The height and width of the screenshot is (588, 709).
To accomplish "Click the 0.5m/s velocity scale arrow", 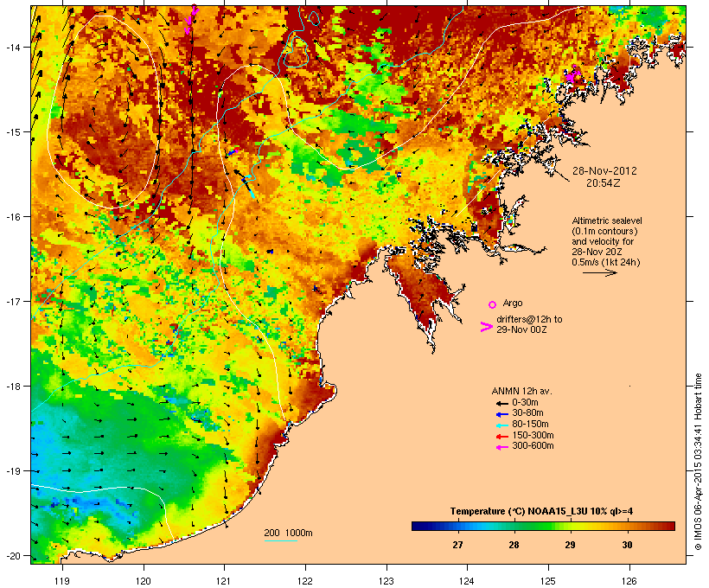I will point(599,272).
